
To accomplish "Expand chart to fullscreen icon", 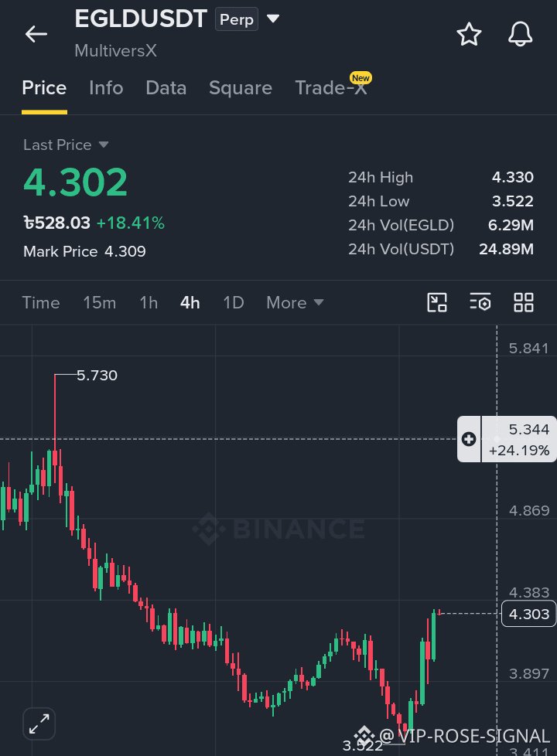I will (x=39, y=724).
